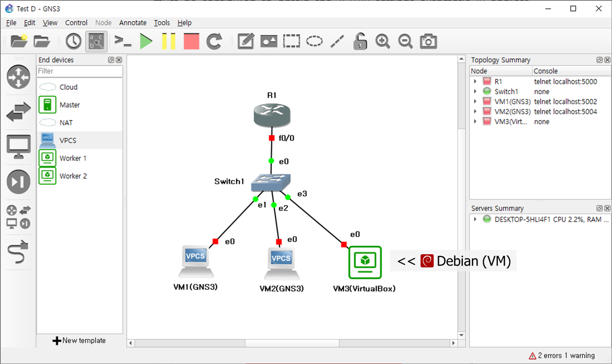Screen dimensions: 612x364
Task: Stop all nodes with red stop button
Action: [x=192, y=41]
